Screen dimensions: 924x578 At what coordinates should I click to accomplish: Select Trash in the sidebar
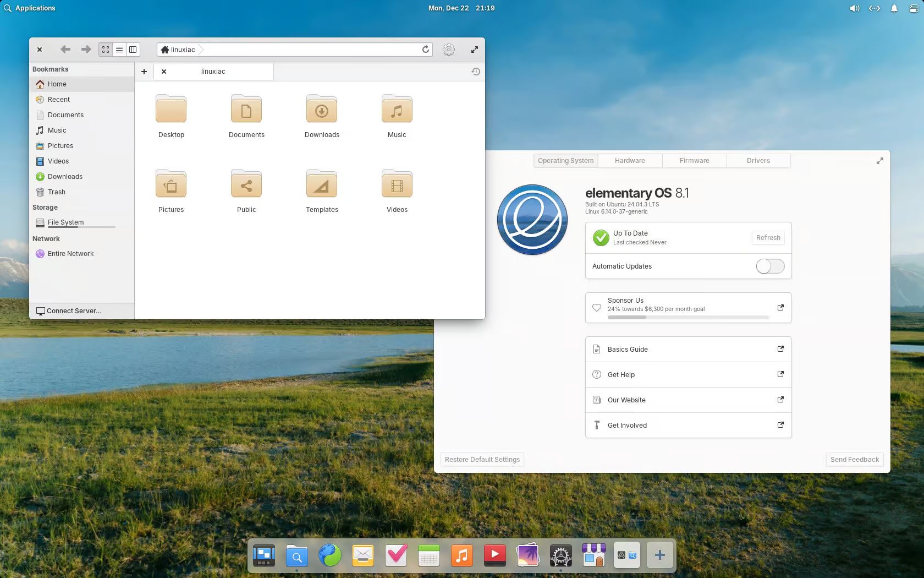[56, 192]
